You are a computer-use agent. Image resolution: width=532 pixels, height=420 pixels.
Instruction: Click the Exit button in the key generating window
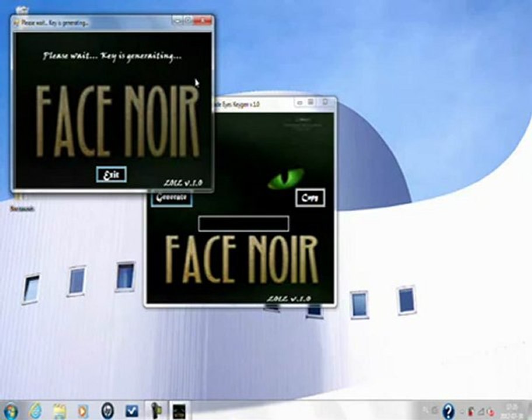coord(111,174)
